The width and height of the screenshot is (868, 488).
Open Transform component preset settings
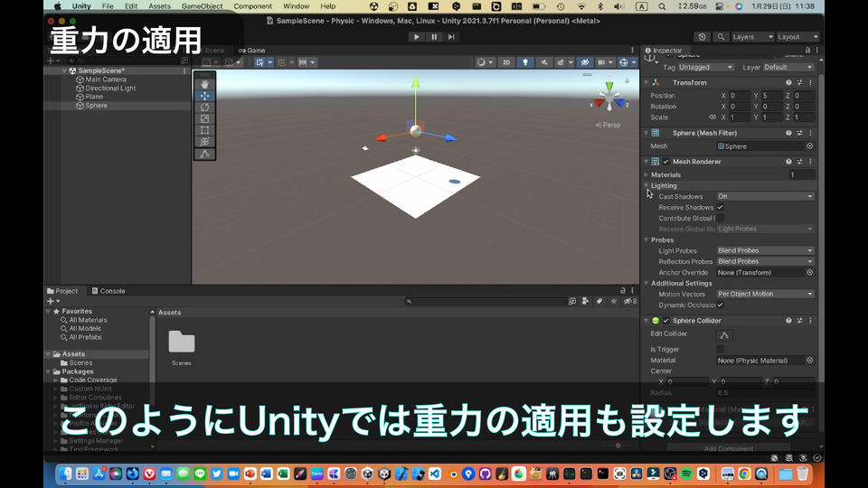pyautogui.click(x=799, y=83)
